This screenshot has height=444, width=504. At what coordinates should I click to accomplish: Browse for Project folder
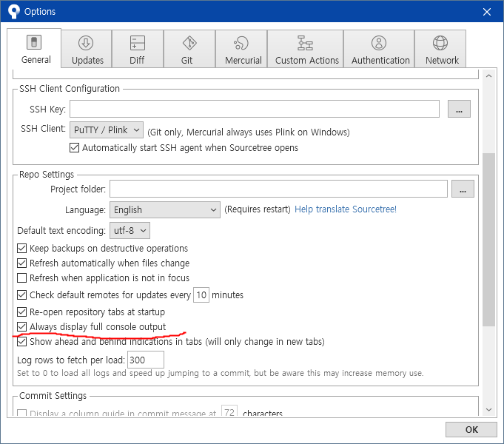463,189
